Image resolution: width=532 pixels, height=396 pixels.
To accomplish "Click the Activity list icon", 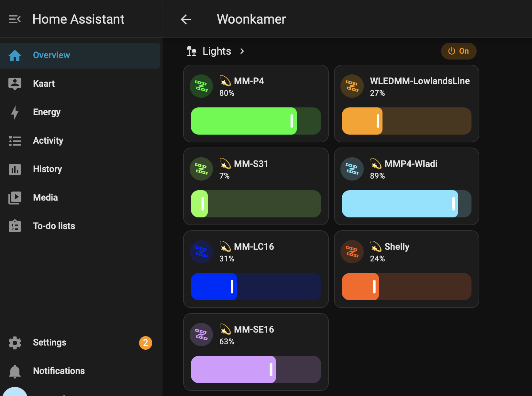I will click(x=15, y=141).
